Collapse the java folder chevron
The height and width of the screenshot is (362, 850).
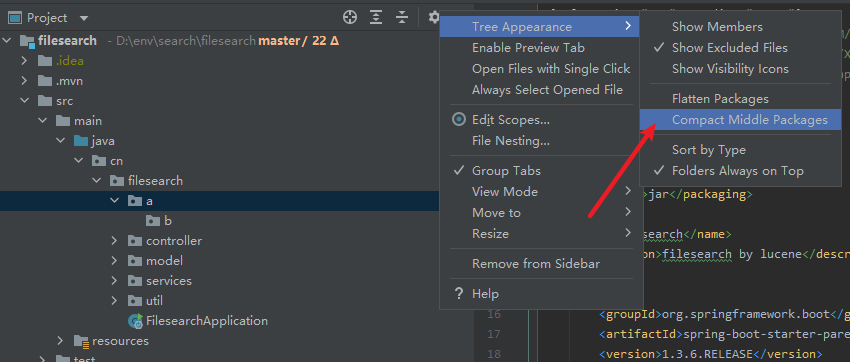pos(60,141)
